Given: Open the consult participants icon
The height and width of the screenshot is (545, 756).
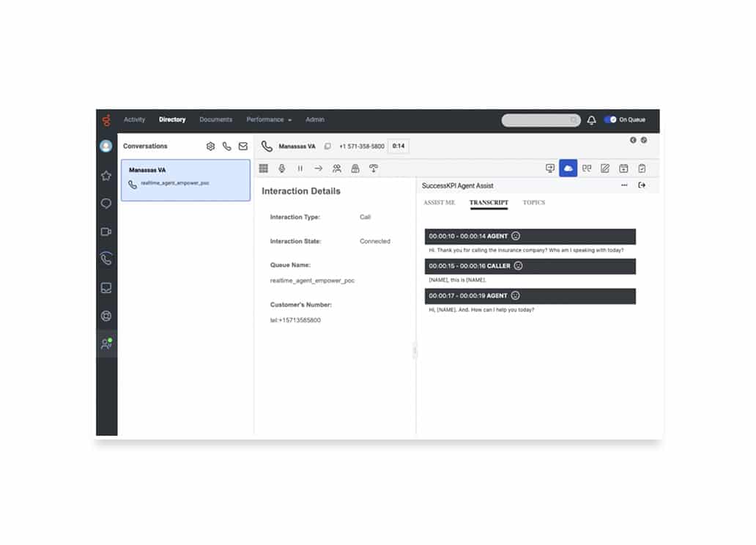Looking at the screenshot, I should (337, 168).
